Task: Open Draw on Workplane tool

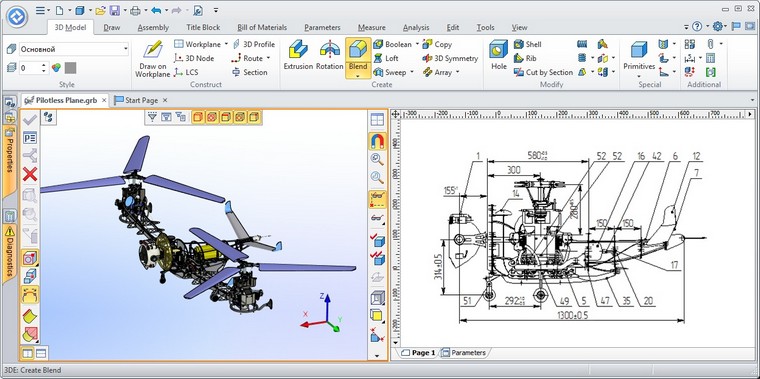Action: [153, 59]
